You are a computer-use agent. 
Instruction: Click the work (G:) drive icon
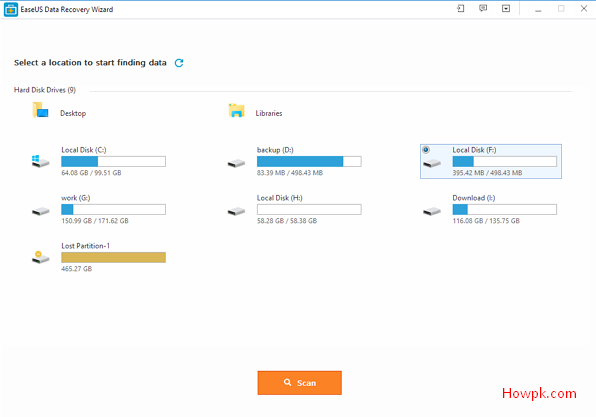(40, 211)
